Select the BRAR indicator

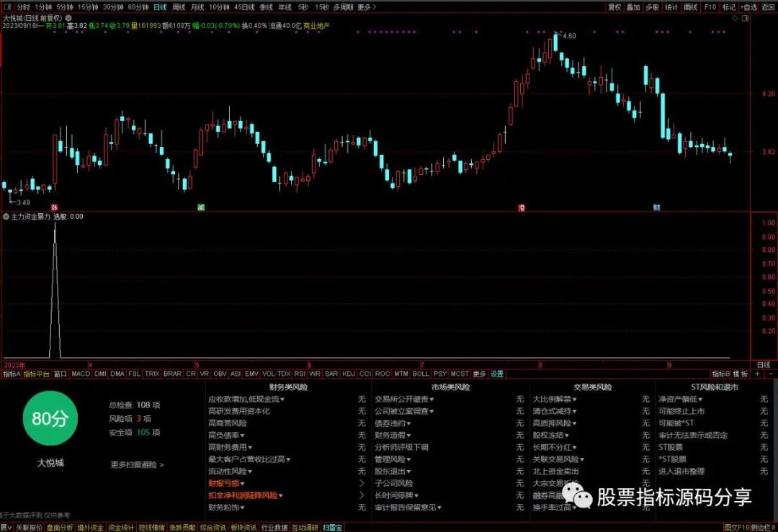(x=172, y=374)
